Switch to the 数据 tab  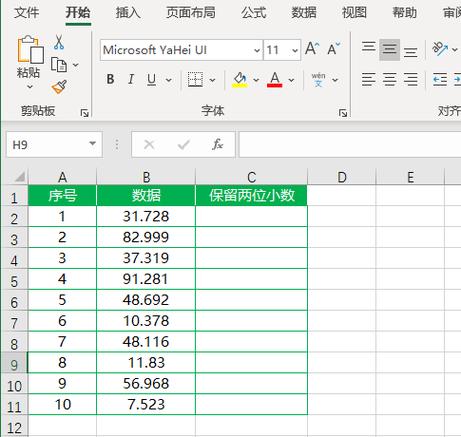pos(304,13)
